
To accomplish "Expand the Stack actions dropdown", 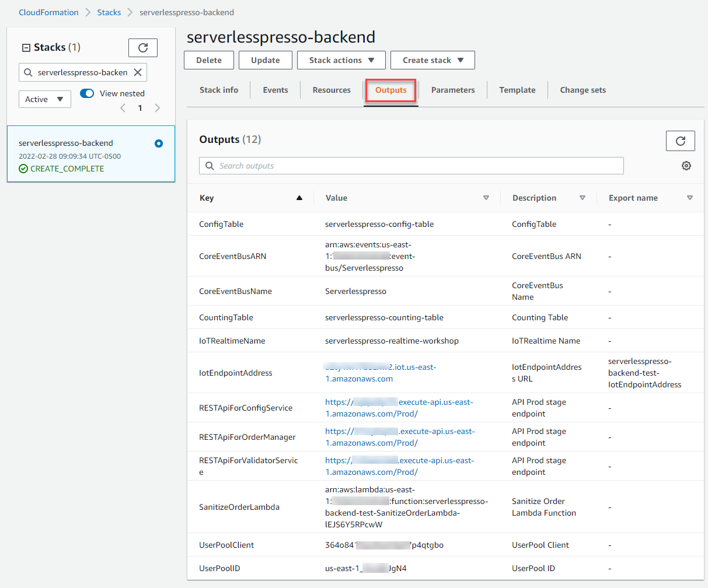I will 341,60.
